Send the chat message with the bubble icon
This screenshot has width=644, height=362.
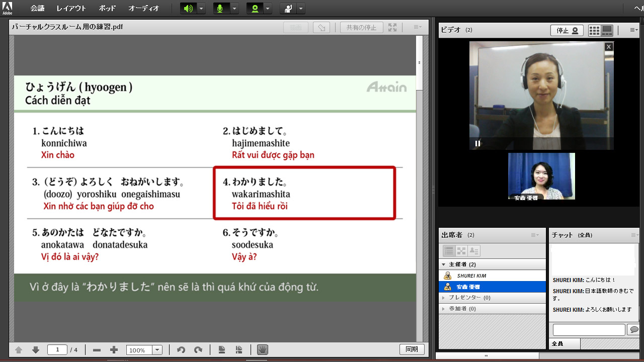point(633,330)
